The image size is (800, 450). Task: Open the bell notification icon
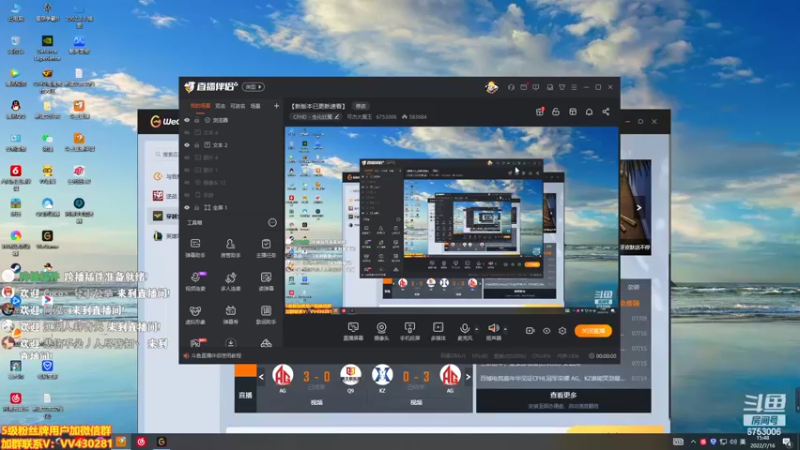(x=589, y=112)
